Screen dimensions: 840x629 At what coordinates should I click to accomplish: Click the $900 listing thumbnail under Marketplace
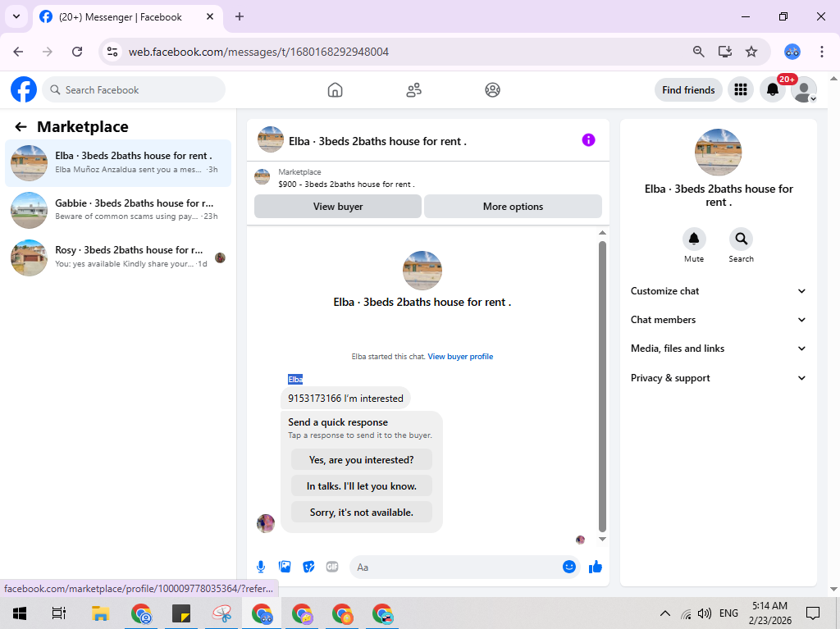pos(262,177)
